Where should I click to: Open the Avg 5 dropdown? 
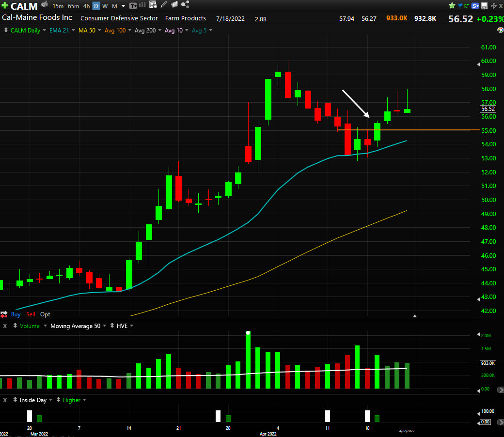210,30
